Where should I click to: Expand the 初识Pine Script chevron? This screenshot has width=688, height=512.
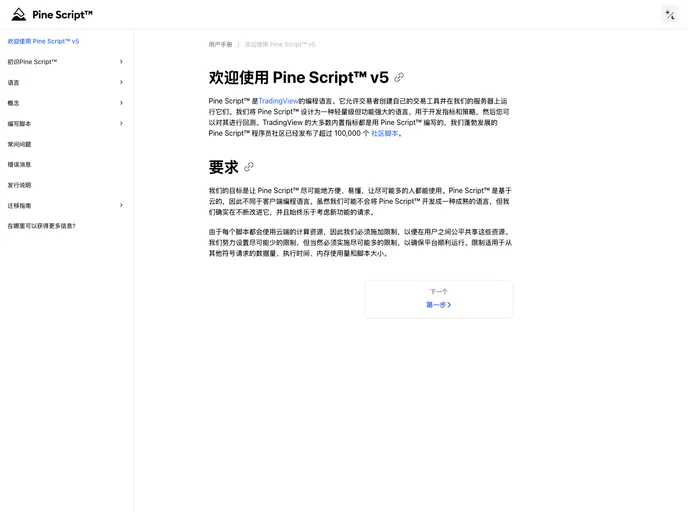121,62
